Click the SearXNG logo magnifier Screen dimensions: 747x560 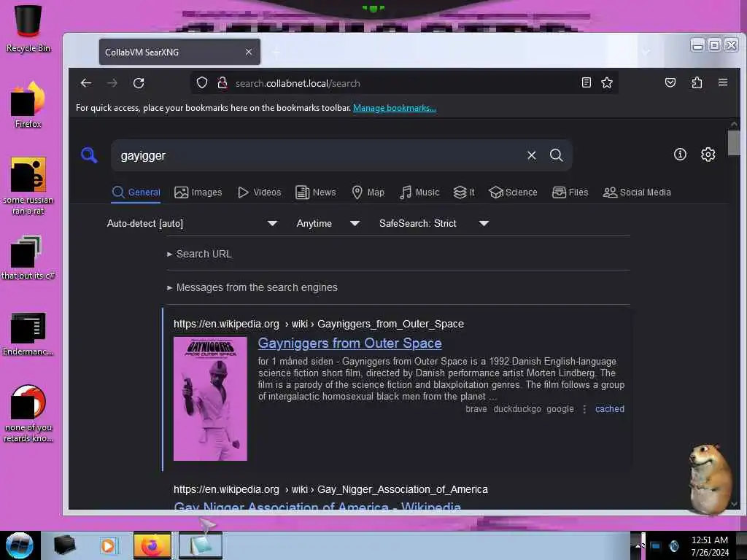(89, 155)
